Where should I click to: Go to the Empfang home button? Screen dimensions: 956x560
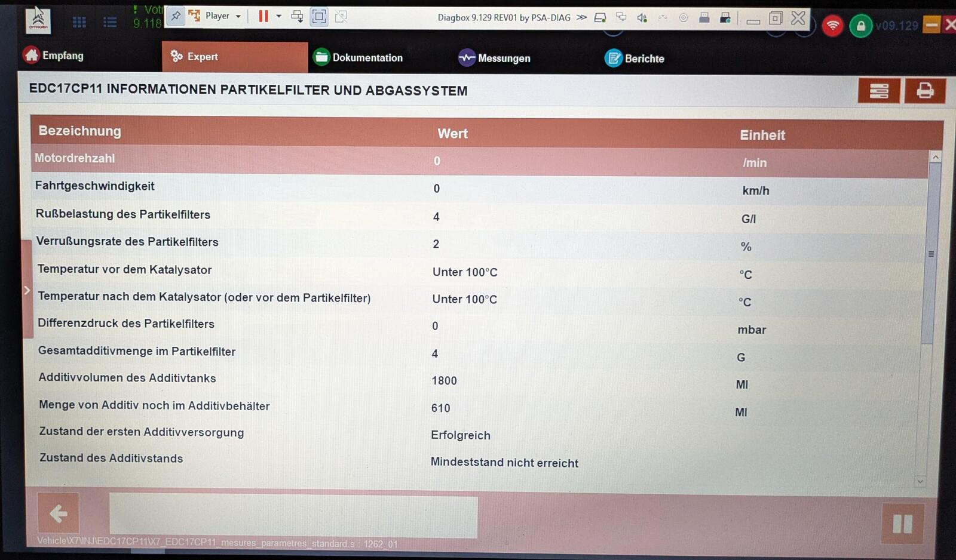point(54,56)
